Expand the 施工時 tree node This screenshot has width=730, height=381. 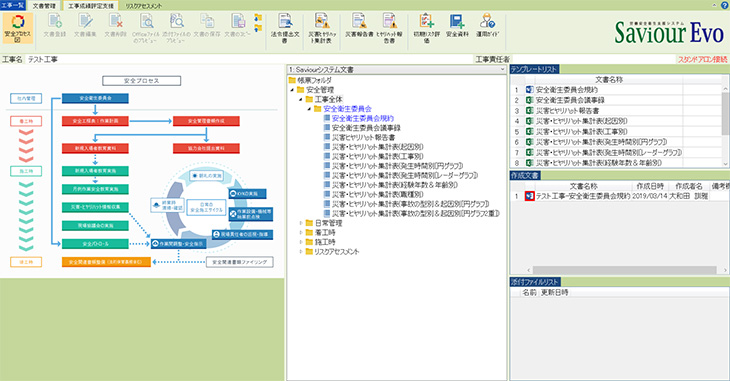click(301, 242)
